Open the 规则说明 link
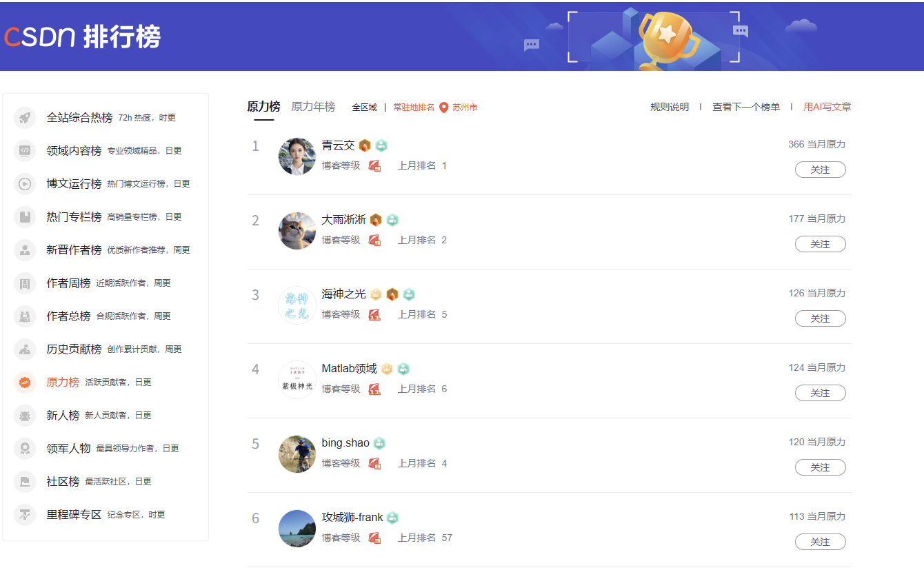The width and height of the screenshot is (924, 570). (x=670, y=107)
